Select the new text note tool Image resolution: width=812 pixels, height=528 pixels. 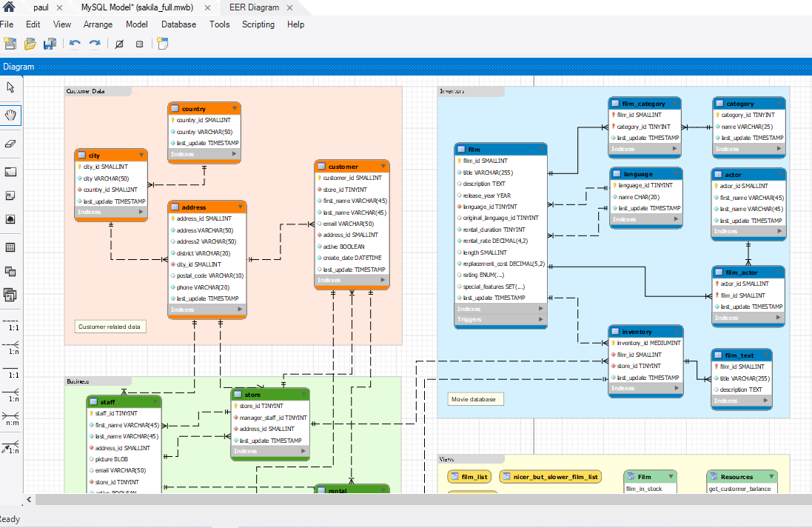click(10, 196)
